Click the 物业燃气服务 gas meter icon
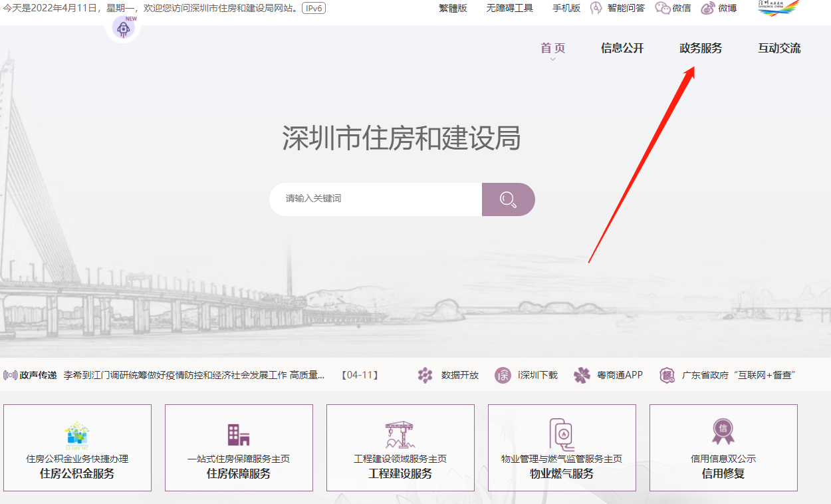The height and width of the screenshot is (504, 831). click(562, 434)
